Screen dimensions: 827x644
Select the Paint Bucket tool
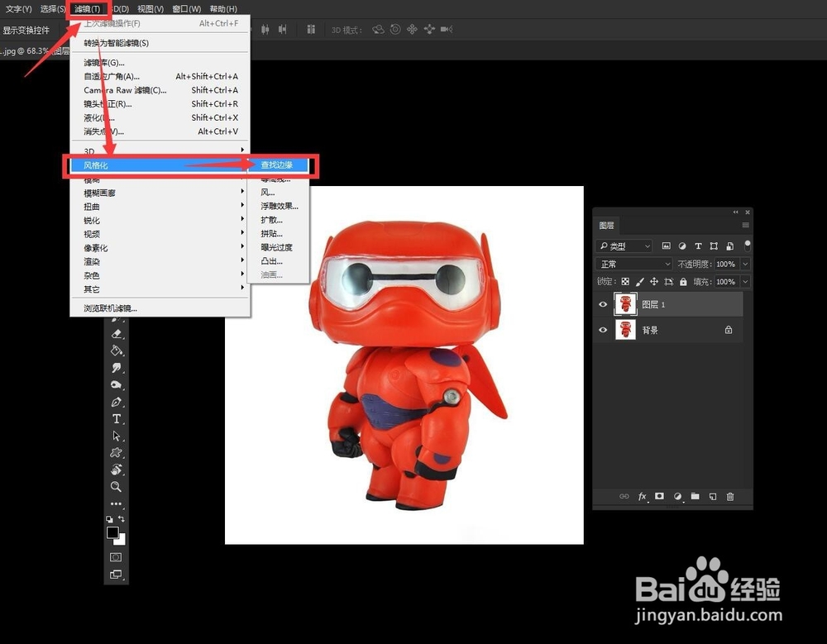pyautogui.click(x=117, y=351)
